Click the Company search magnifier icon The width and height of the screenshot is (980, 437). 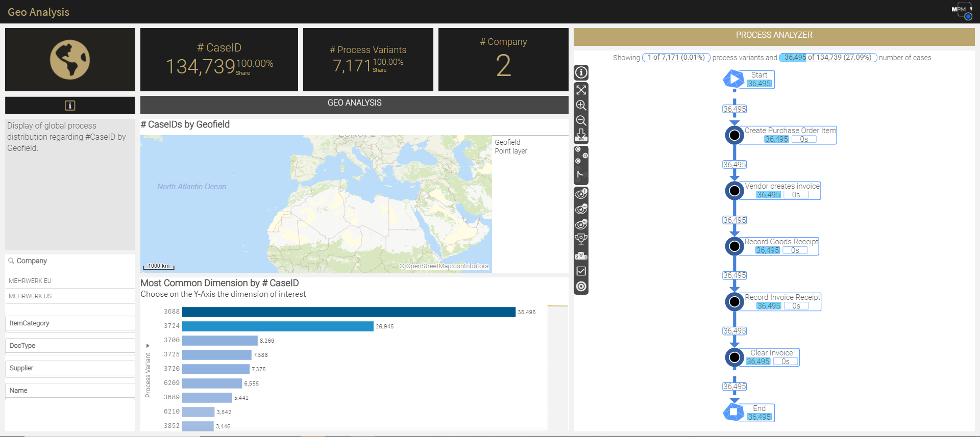[11, 261]
